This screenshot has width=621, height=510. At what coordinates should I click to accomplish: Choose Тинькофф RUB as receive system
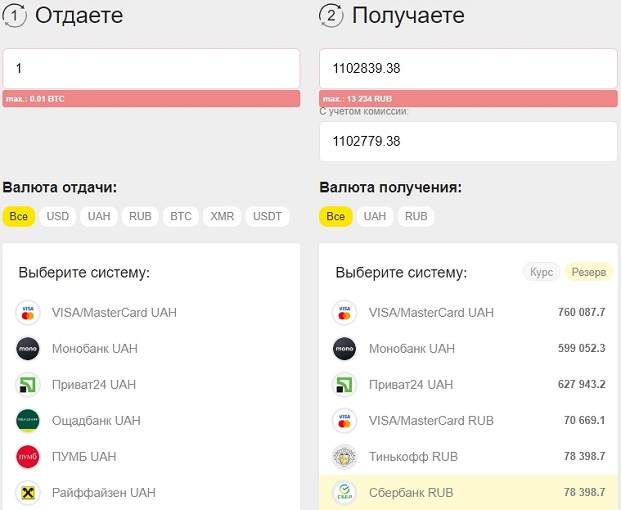468,457
